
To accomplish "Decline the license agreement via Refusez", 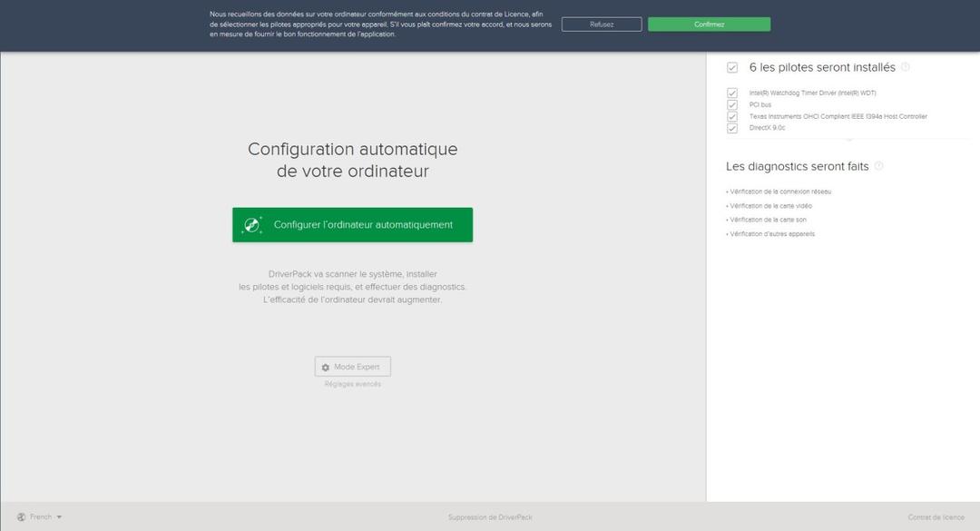I will (x=601, y=24).
